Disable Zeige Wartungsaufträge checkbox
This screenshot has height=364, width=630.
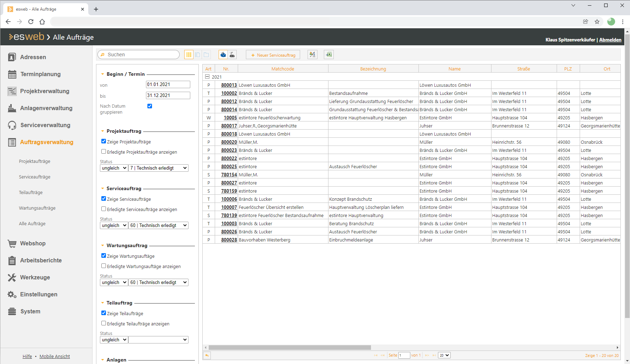103,256
